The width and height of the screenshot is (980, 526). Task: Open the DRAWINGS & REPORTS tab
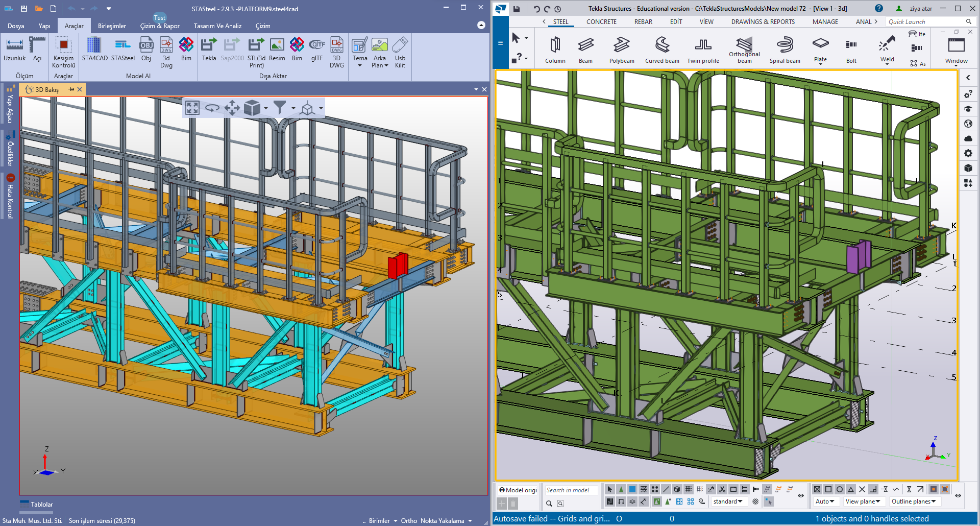tap(763, 22)
